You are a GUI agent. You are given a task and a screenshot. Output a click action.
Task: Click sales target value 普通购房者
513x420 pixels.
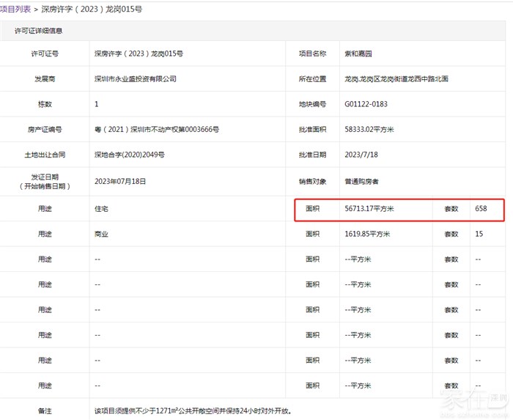click(361, 181)
